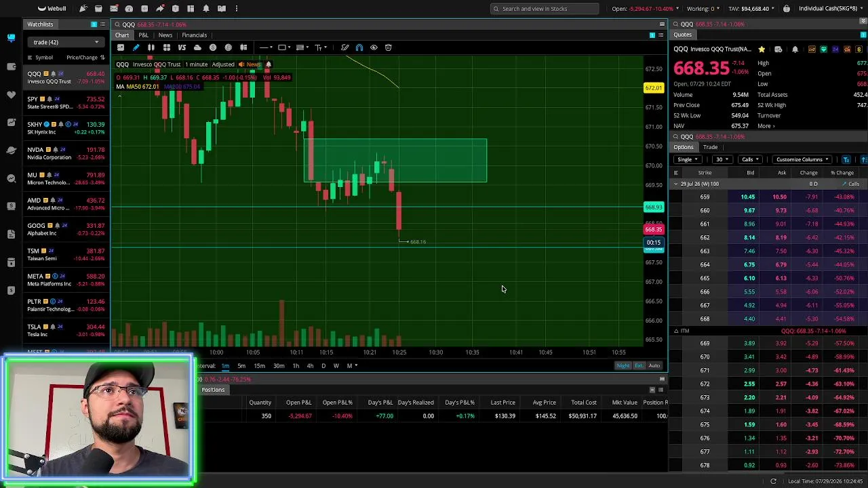Open the three-dot more menu in top bar
868x488 pixels.
point(237,8)
